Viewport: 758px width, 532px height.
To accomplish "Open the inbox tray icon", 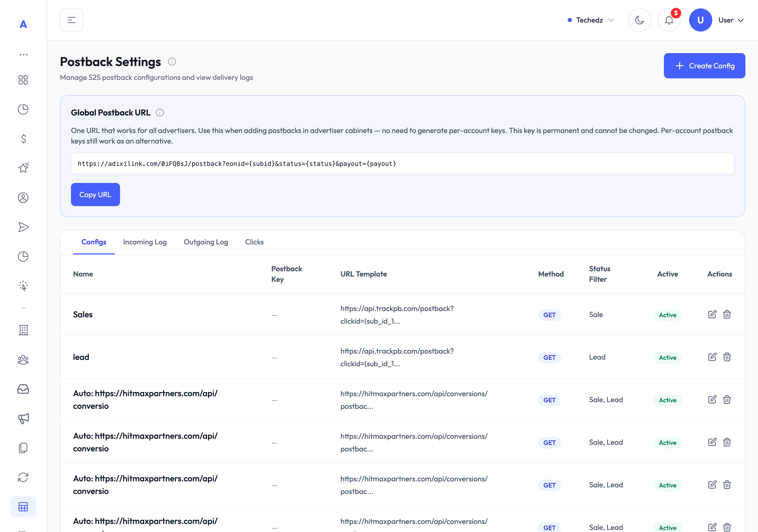I will point(23,389).
